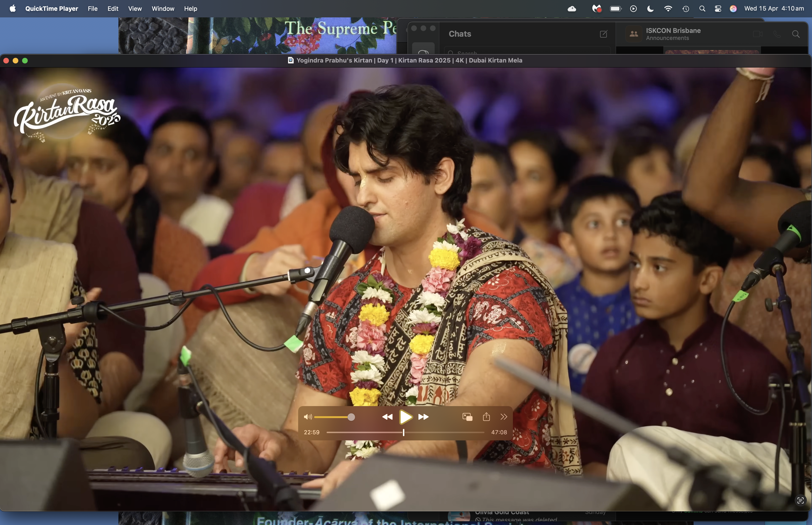The image size is (812, 525).
Task: Click the fast-forward button
Action: (x=423, y=417)
